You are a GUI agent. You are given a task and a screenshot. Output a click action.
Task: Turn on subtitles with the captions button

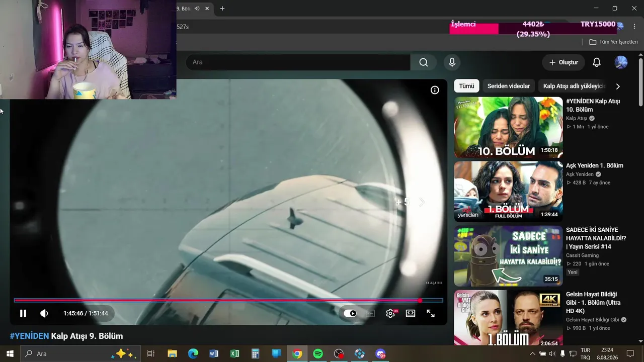(370, 313)
